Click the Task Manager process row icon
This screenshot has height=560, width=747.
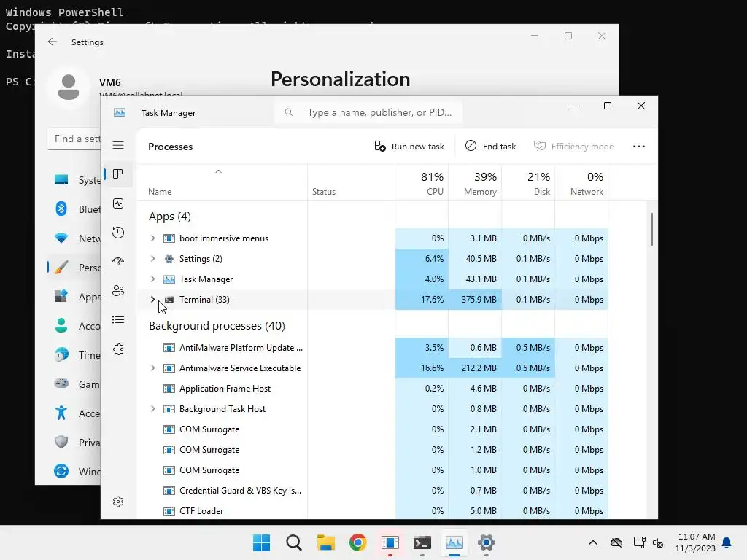click(x=169, y=279)
